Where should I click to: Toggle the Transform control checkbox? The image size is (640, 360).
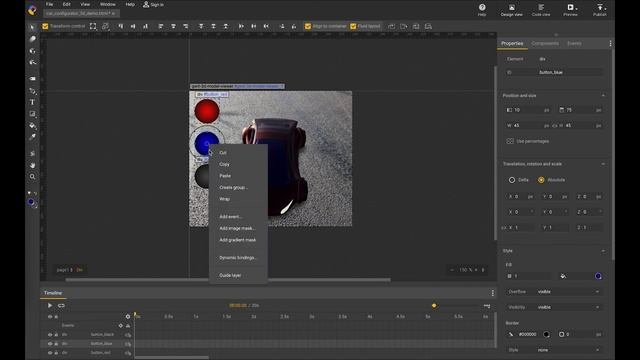click(45, 26)
